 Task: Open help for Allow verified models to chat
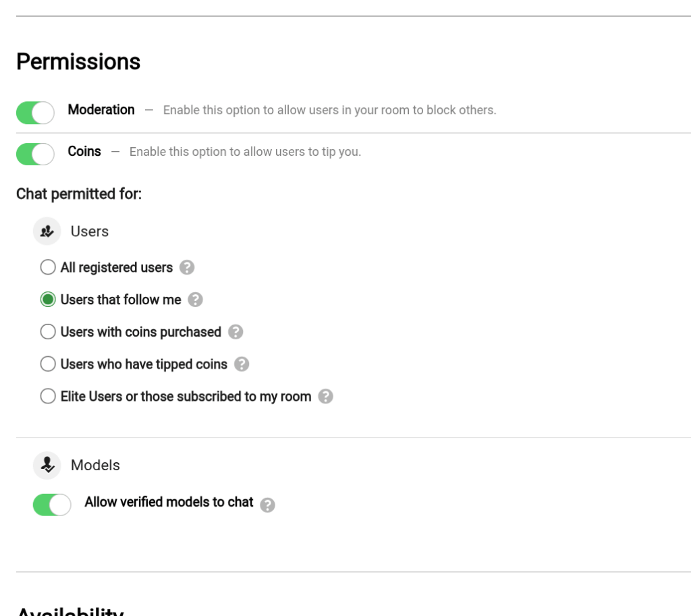(267, 505)
